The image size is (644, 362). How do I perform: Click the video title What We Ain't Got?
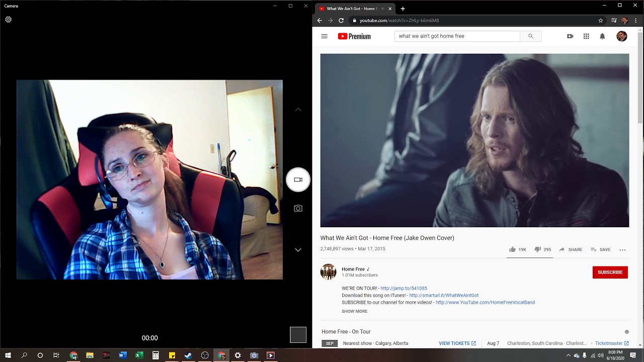point(387,238)
